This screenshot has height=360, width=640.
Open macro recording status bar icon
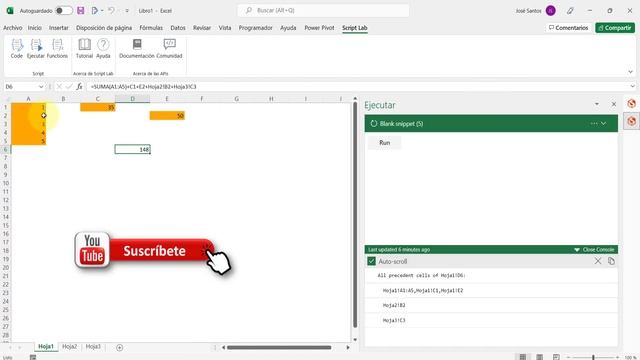coord(33,357)
